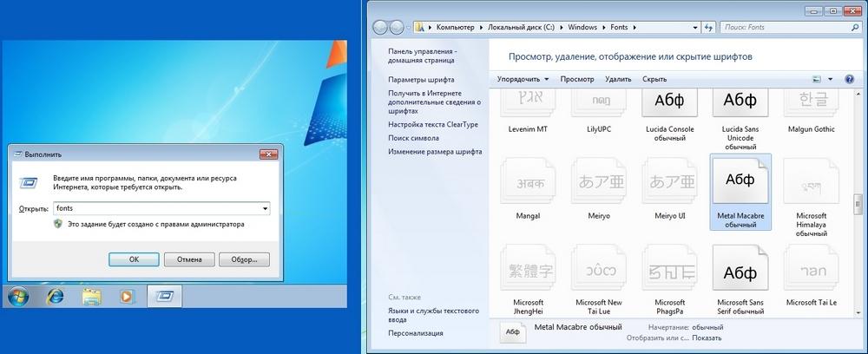Click Удалить in the Fonts toolbar
The width and height of the screenshot is (868, 354).
click(x=618, y=79)
